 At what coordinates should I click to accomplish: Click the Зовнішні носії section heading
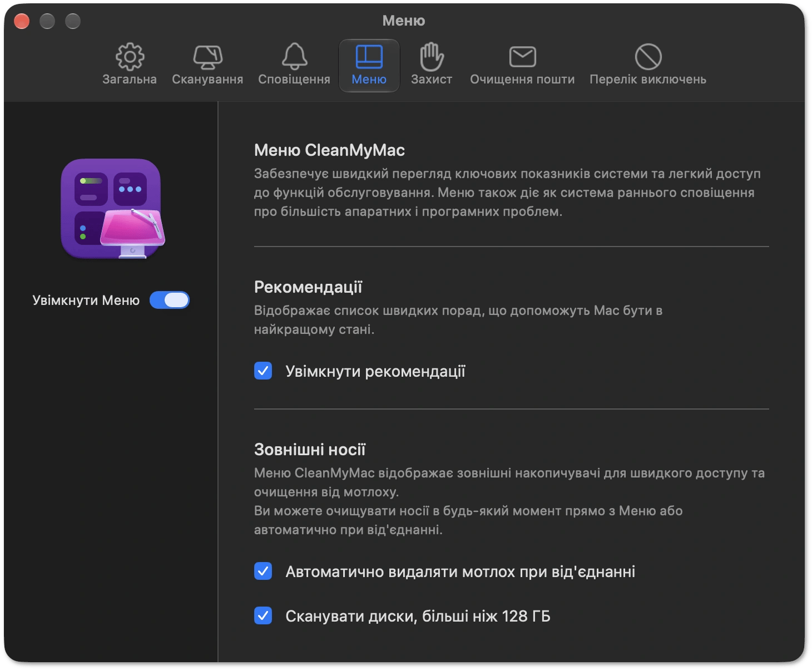[310, 450]
